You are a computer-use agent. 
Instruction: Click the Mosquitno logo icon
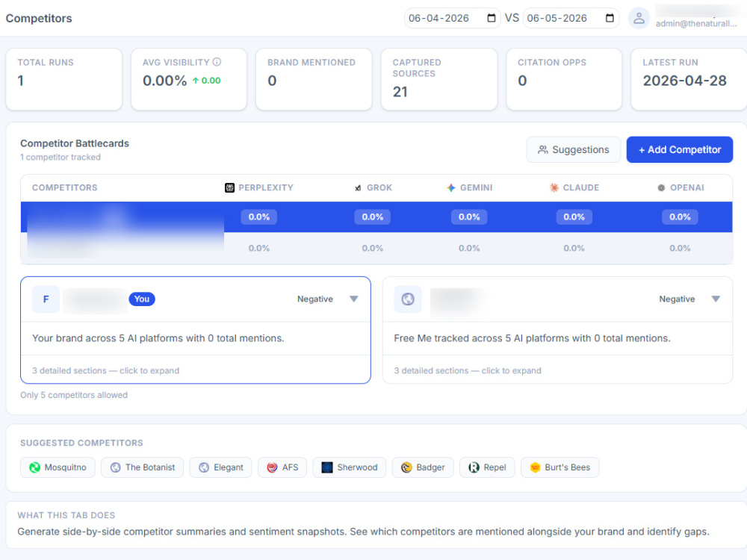(35, 467)
